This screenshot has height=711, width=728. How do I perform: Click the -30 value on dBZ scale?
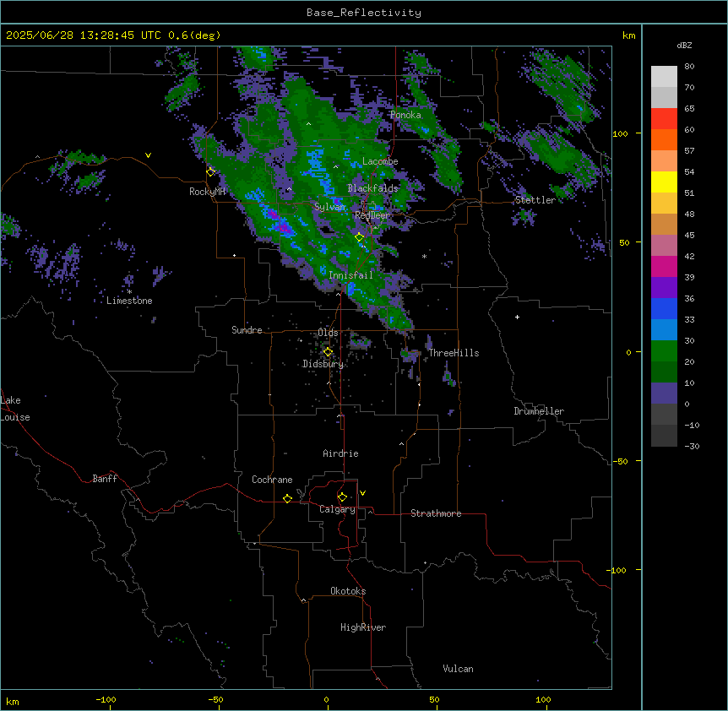[x=692, y=446]
